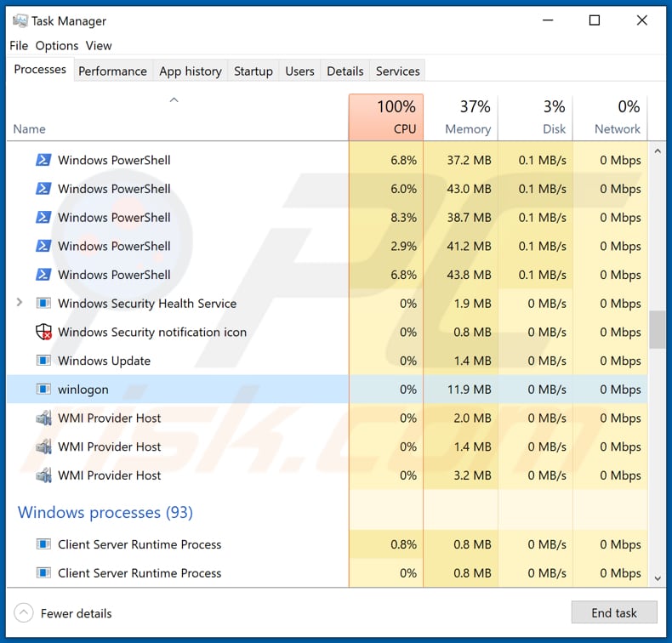672x643 pixels.
Task: Click the 8.3% CPU value cell
Action: pos(386,217)
